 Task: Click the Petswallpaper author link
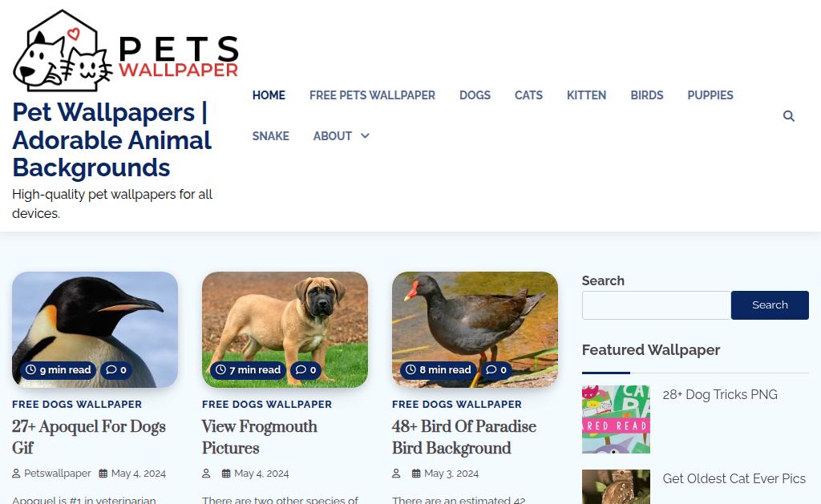click(x=58, y=473)
